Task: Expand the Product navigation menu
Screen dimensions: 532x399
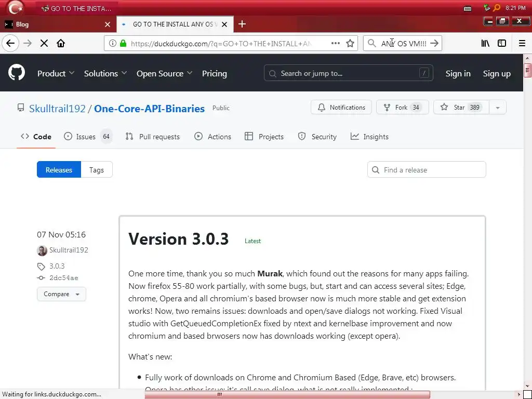Action: coord(56,74)
